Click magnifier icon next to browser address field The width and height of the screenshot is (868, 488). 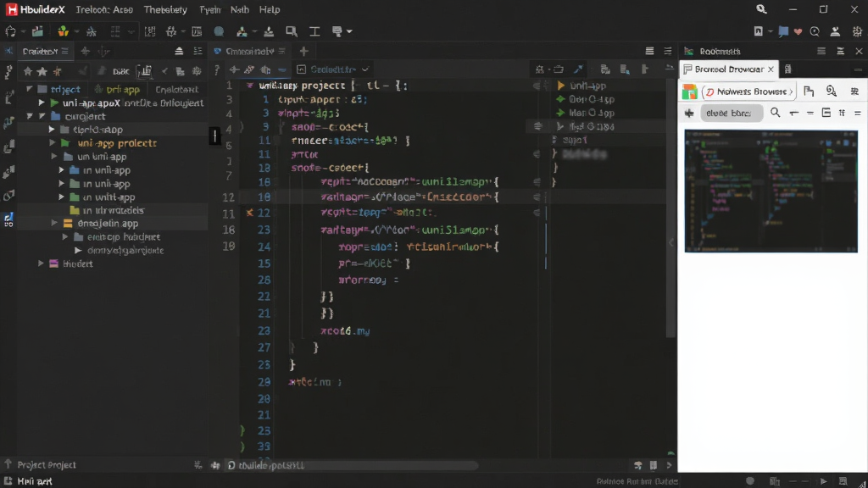(775, 113)
